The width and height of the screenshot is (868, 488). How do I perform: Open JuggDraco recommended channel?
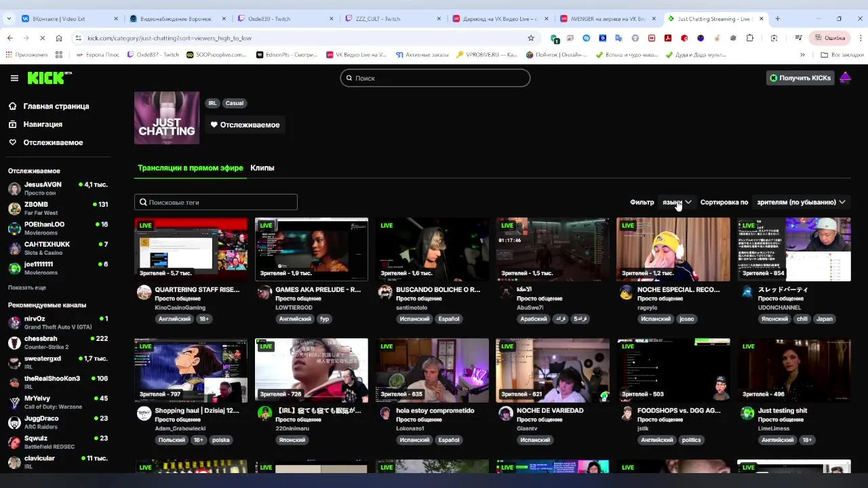pos(58,422)
